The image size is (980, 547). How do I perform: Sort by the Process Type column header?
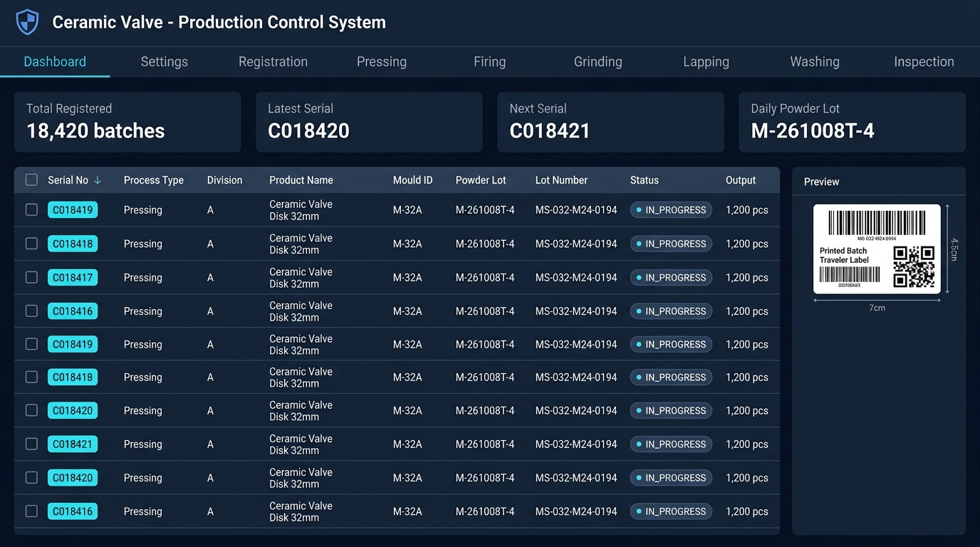pyautogui.click(x=154, y=180)
